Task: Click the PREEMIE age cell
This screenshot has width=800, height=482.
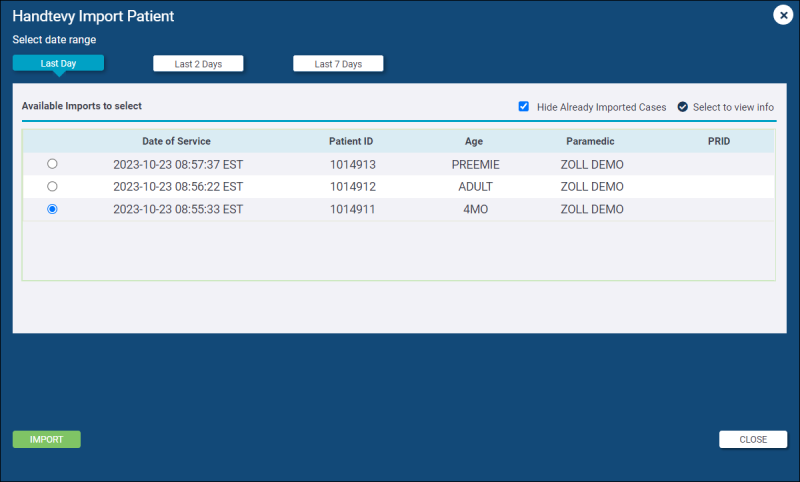Action: coord(476,164)
